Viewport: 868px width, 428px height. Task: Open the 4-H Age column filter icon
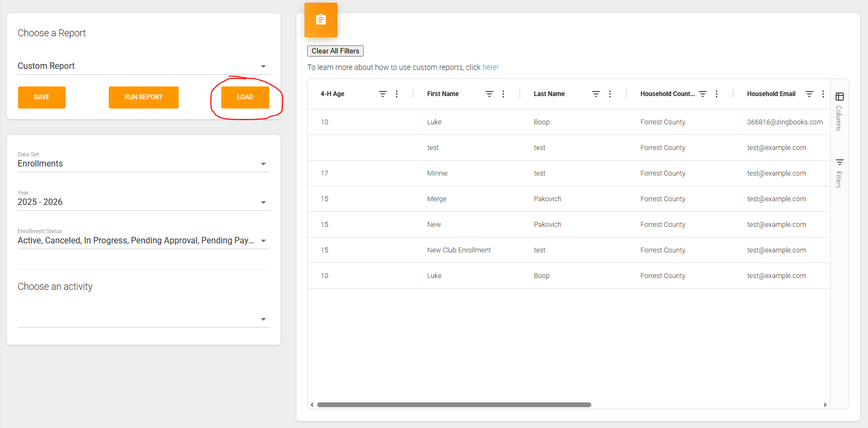coord(382,94)
